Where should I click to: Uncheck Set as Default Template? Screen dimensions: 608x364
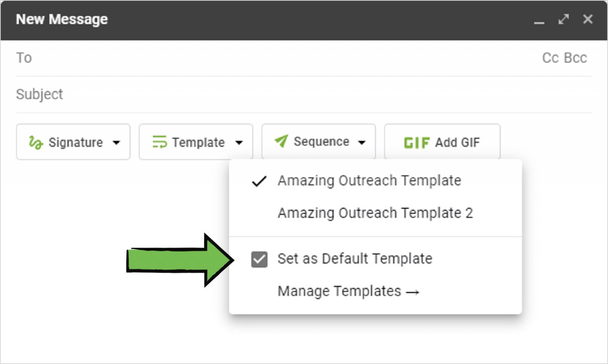(x=259, y=259)
